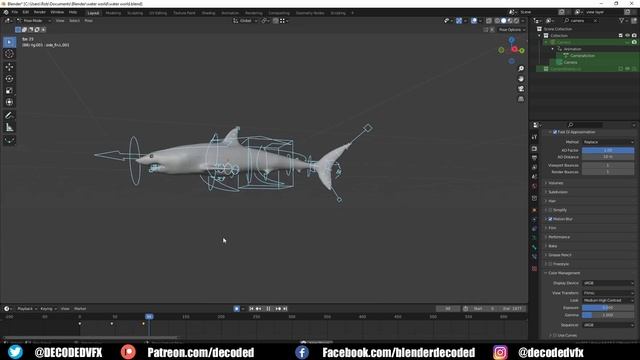Select the Breakdowner pose tool
The width and height of the screenshot is (640, 360).
tap(9, 140)
